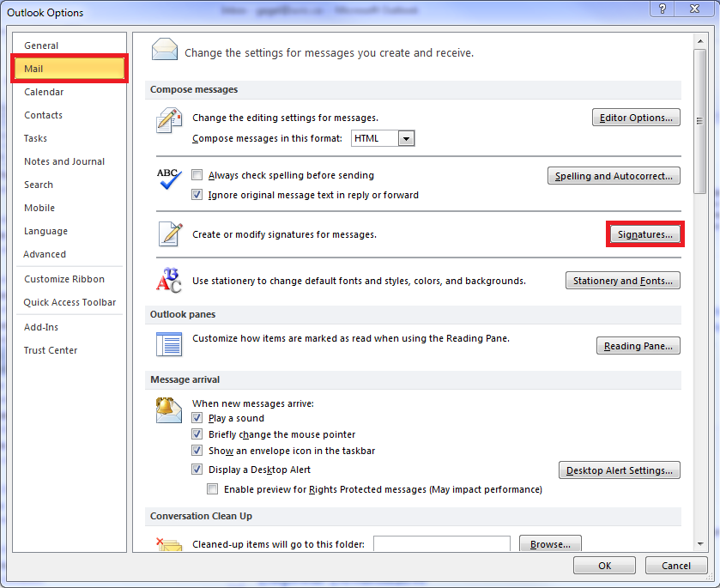720x588 pixels.
Task: Open the Language options
Action: tap(70, 231)
